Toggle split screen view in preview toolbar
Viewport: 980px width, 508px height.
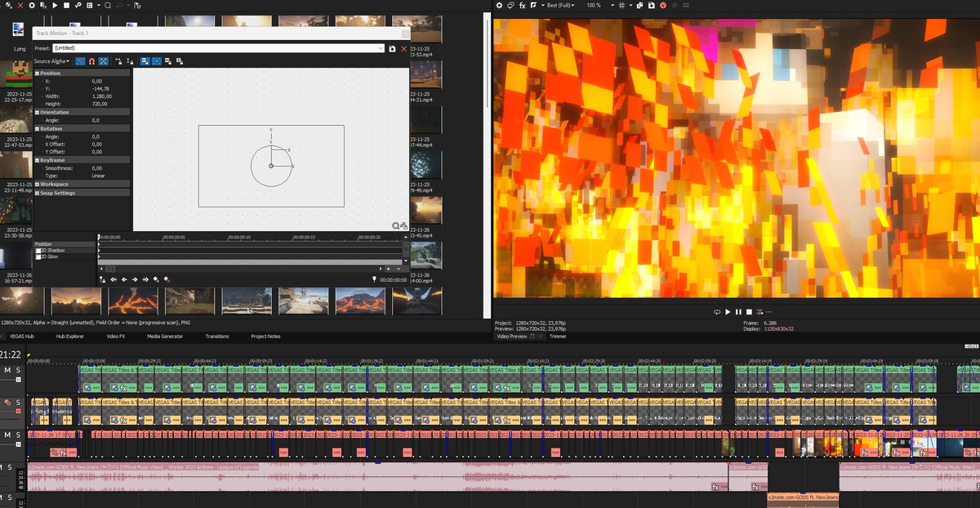pos(533,5)
